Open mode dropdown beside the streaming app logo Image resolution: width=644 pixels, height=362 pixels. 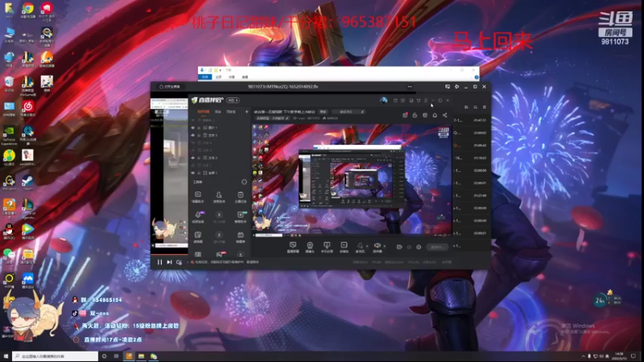233,100
